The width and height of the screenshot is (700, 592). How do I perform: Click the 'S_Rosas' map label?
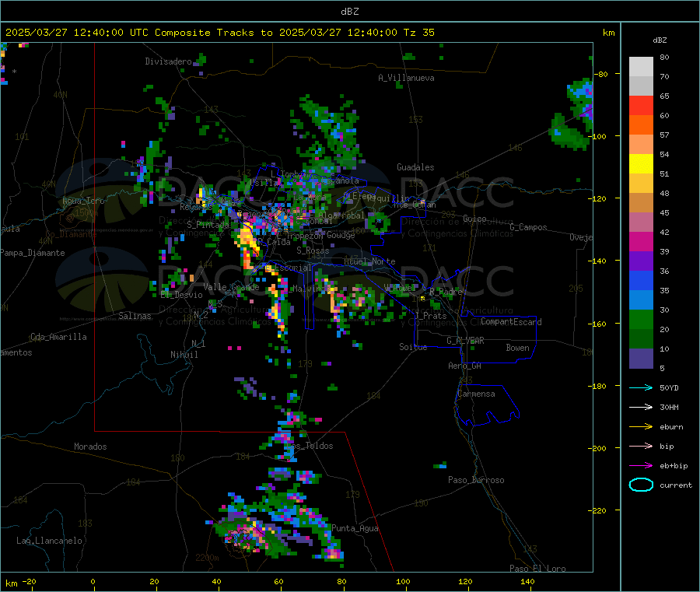[313, 250]
